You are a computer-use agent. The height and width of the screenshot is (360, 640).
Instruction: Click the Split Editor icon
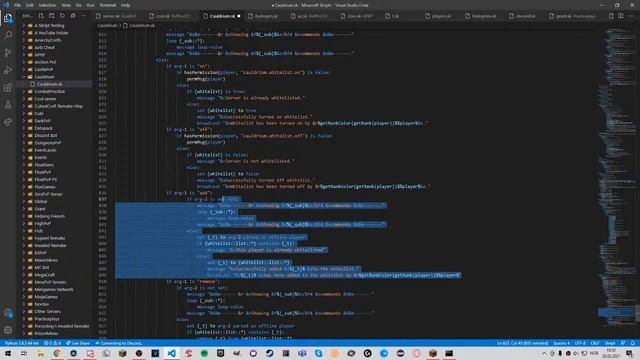click(620, 16)
